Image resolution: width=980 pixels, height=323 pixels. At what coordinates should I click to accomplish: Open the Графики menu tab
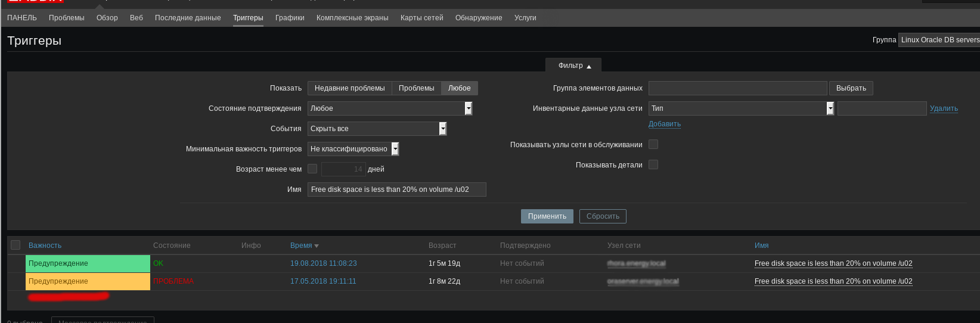pyautogui.click(x=290, y=18)
